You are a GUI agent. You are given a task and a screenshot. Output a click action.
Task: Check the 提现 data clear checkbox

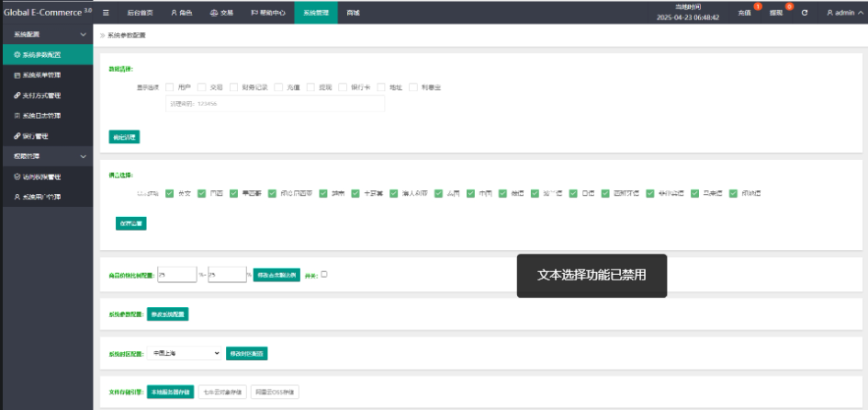[310, 87]
